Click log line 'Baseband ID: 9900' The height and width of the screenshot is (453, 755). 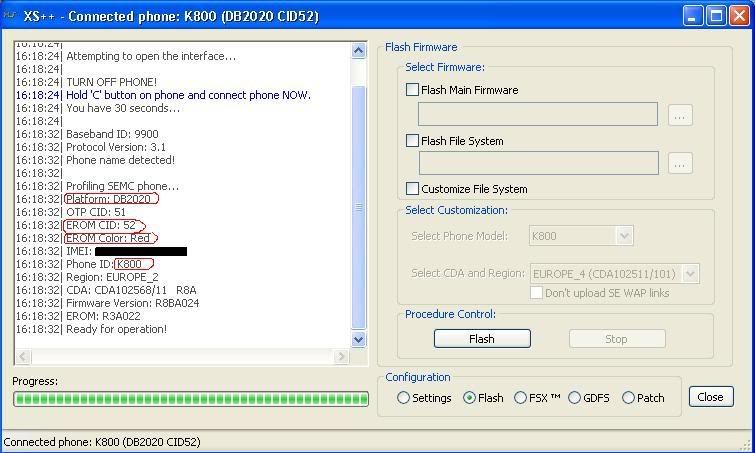(112, 134)
